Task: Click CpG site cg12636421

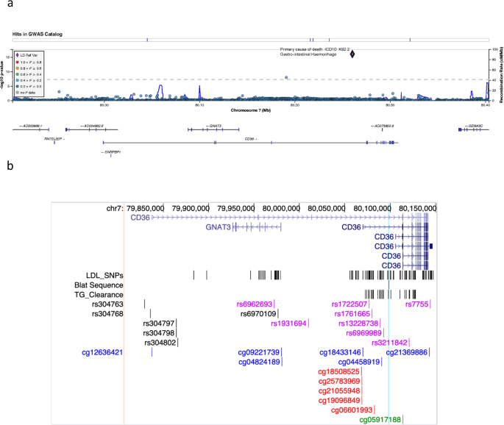Action: (113, 353)
